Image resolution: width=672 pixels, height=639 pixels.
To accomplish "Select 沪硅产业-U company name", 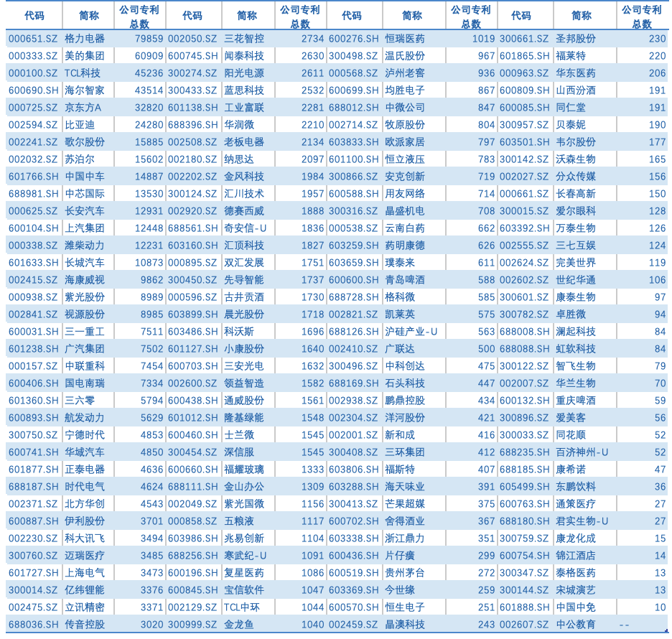I will click(411, 331).
